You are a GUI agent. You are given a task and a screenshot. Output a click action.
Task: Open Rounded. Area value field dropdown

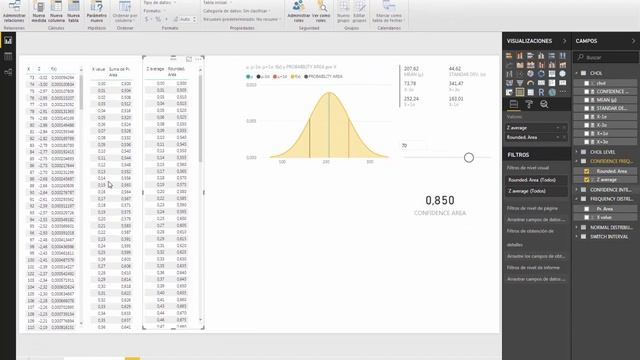click(558, 138)
